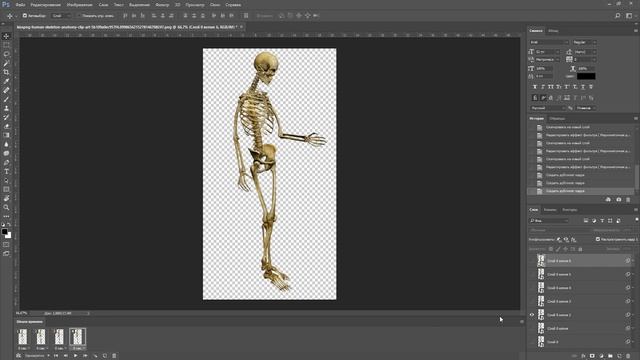
Task: Hide the Слой 0 копия 2 layer
Action: coord(532,315)
